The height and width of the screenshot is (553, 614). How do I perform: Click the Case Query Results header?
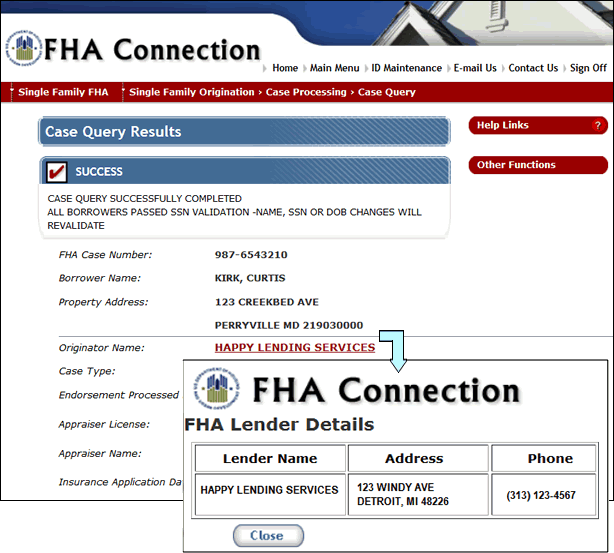tap(244, 132)
